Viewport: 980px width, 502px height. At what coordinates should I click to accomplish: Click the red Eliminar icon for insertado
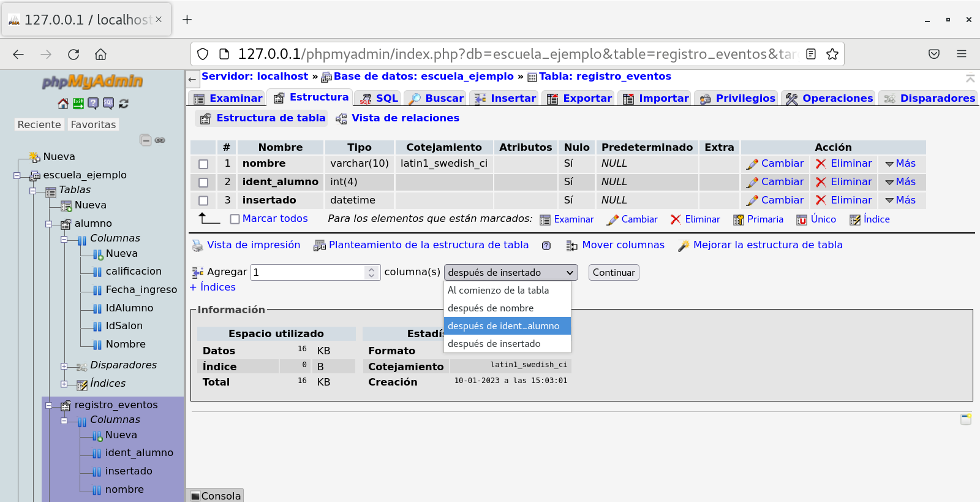821,200
